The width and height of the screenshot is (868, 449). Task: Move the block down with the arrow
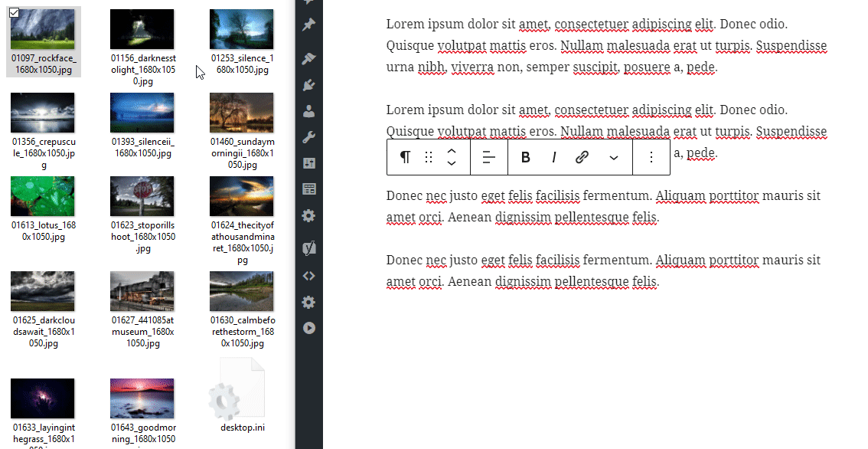(452, 163)
